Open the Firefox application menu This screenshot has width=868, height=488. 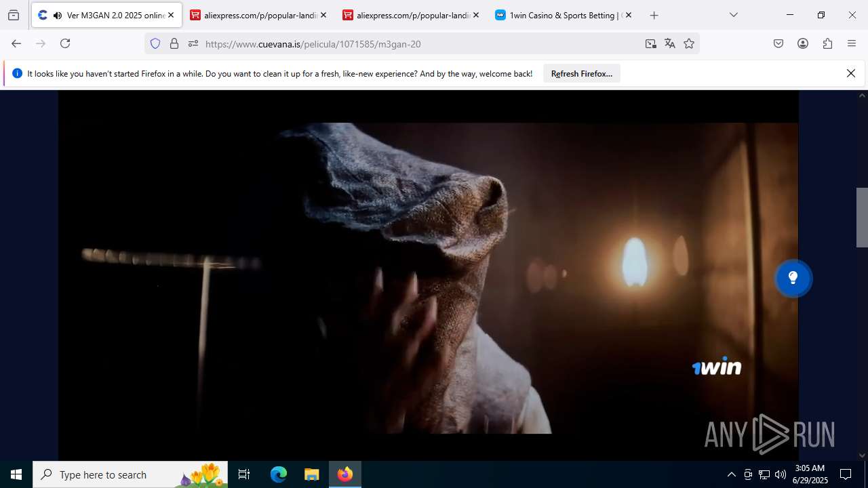[852, 43]
